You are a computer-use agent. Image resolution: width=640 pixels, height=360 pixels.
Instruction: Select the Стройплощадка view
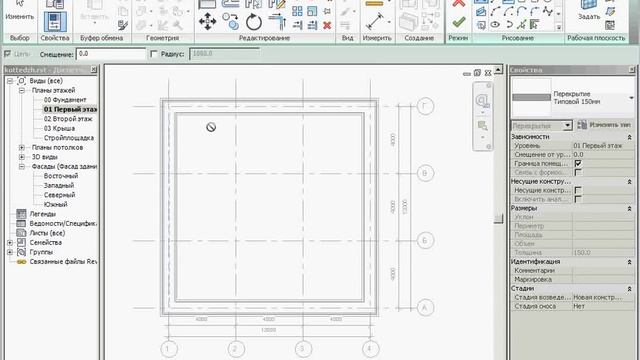click(69, 138)
